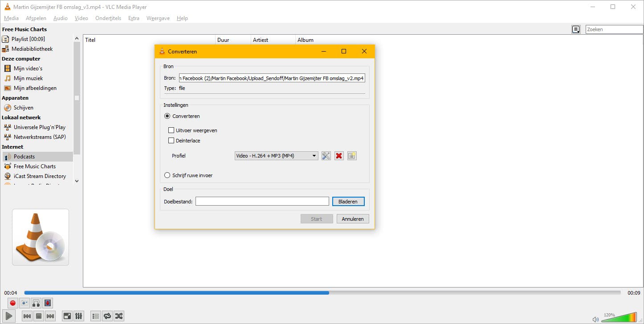This screenshot has height=324, width=644.
Task: Sort the playlist by the Artiest column
Action: click(273, 40)
